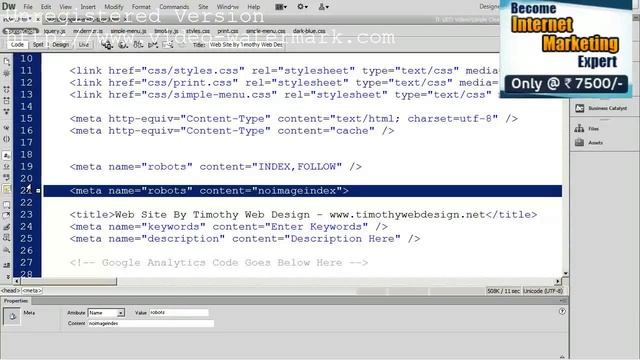Open the File menu
The image size is (640, 360).
click(x=28, y=7)
